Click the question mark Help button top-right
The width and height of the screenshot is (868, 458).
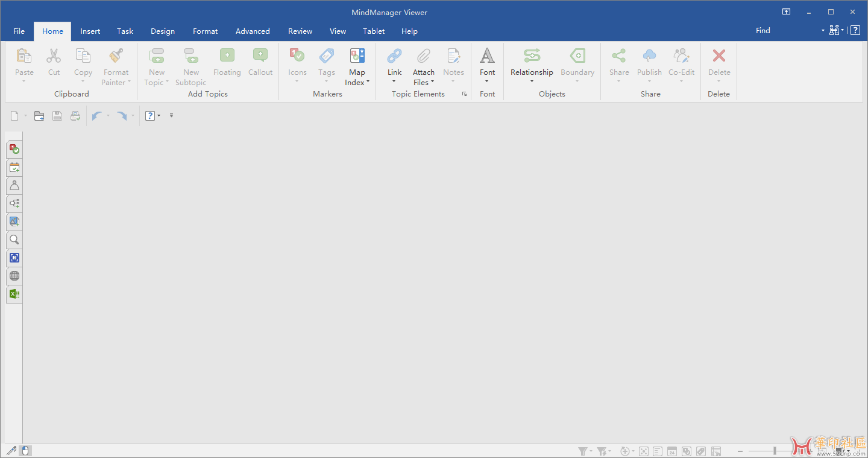855,31
